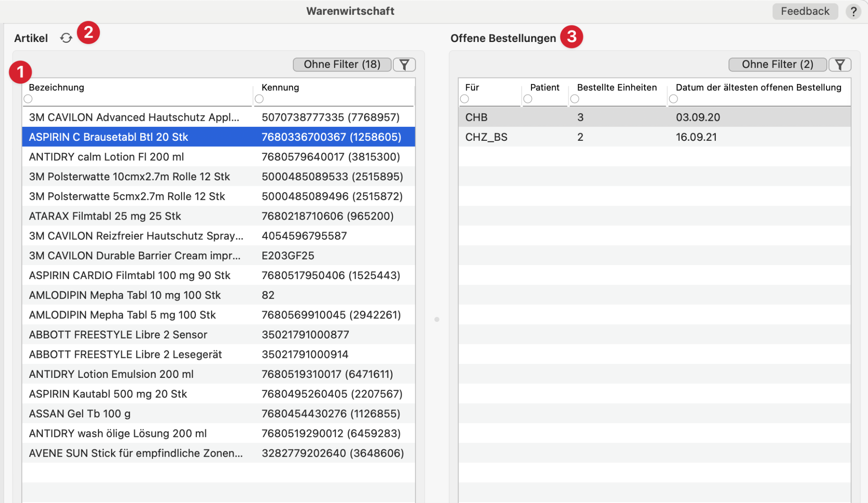
Task: Click Kennung cell '5070738777335 (7768957)'
Action: coord(331,117)
